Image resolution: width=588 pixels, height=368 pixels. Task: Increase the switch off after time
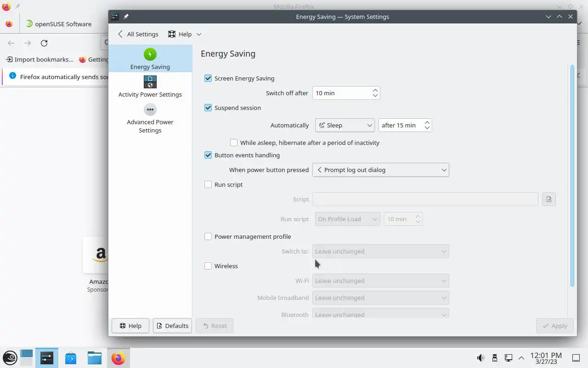pyautogui.click(x=375, y=90)
